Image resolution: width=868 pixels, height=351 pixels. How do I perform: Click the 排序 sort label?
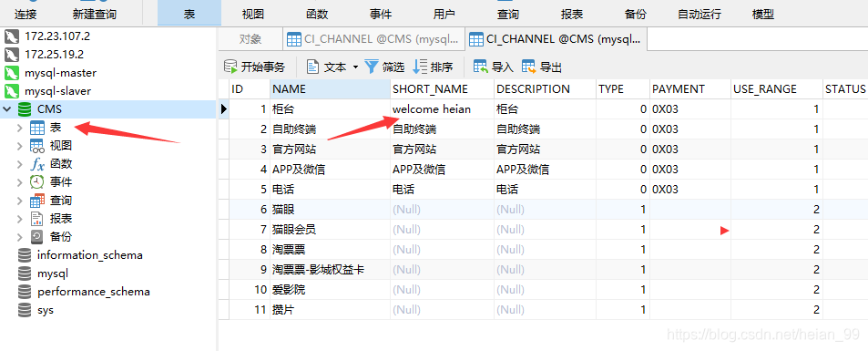[x=442, y=67]
